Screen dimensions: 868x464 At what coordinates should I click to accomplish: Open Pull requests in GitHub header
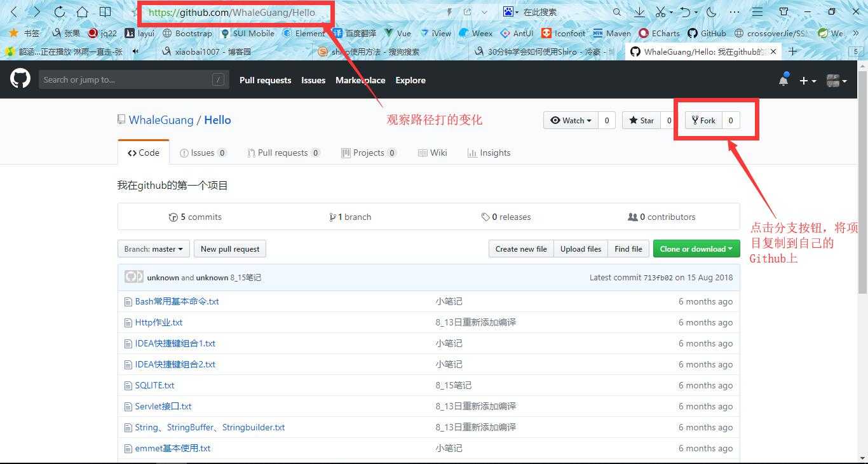point(265,80)
